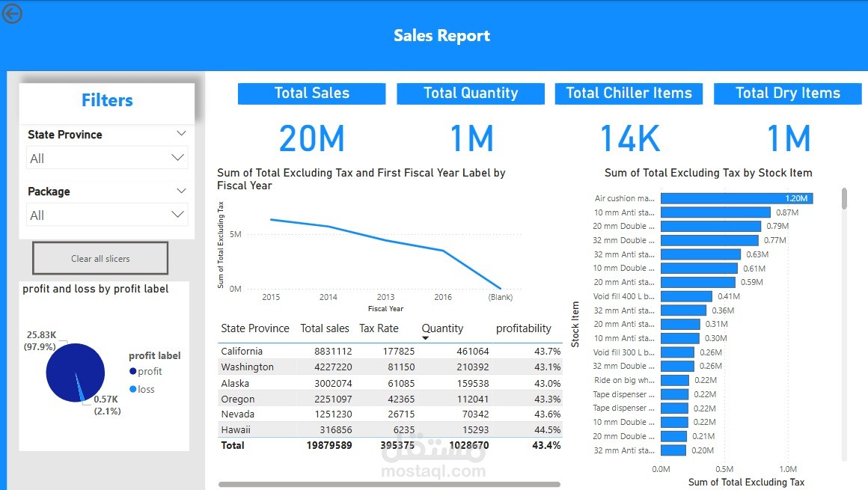Select the Void fill 300 L b... bar

[678, 352]
